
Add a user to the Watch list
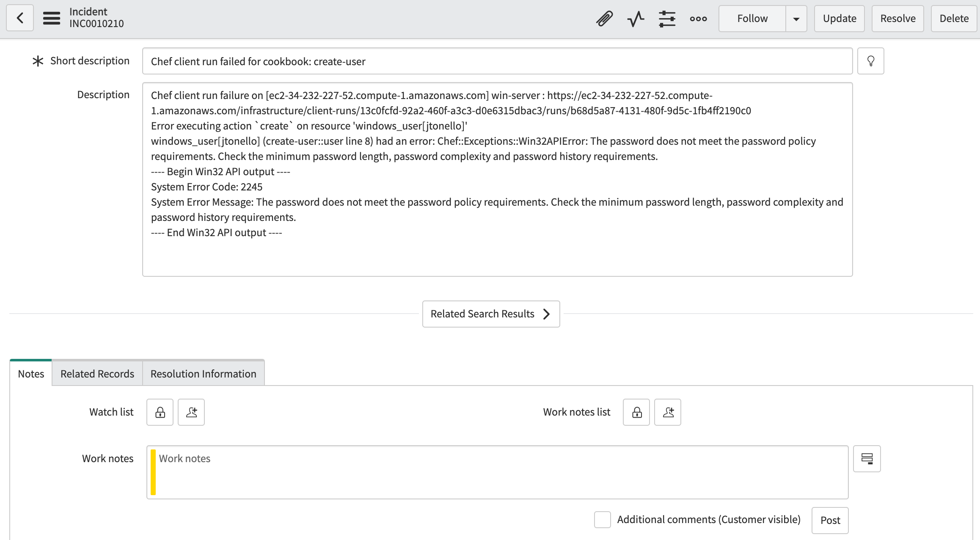(191, 412)
